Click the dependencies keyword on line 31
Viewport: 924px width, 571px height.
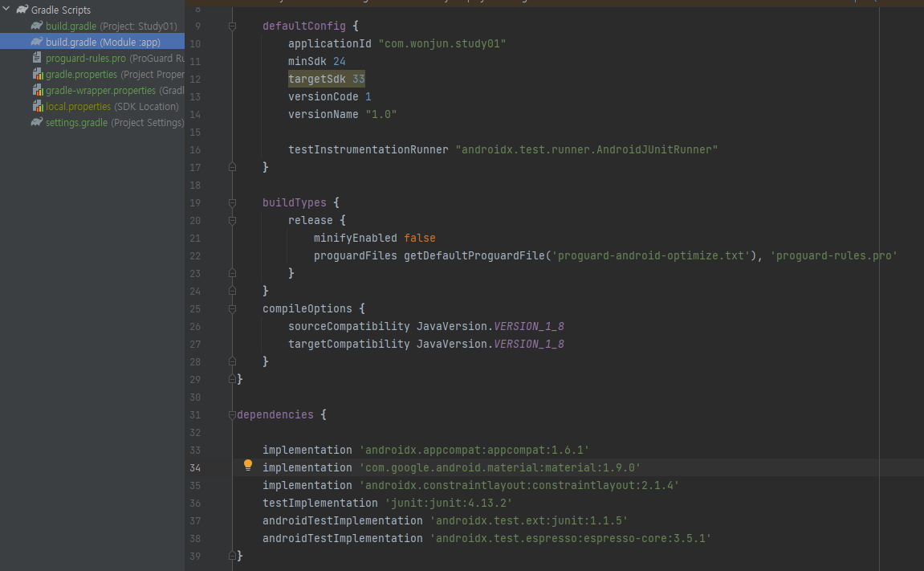click(275, 415)
